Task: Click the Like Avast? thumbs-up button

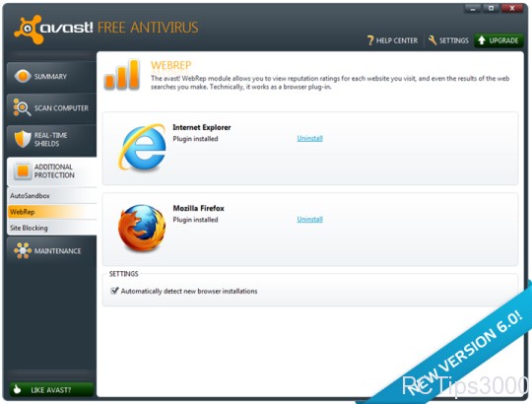Action: pyautogui.click(x=51, y=390)
